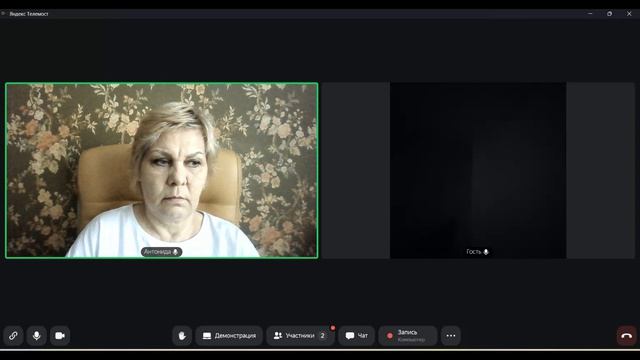Turn off the camera

[60, 336]
